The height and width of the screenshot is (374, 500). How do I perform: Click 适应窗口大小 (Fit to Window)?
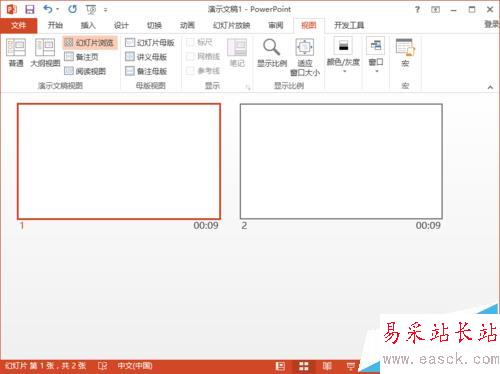(x=305, y=57)
